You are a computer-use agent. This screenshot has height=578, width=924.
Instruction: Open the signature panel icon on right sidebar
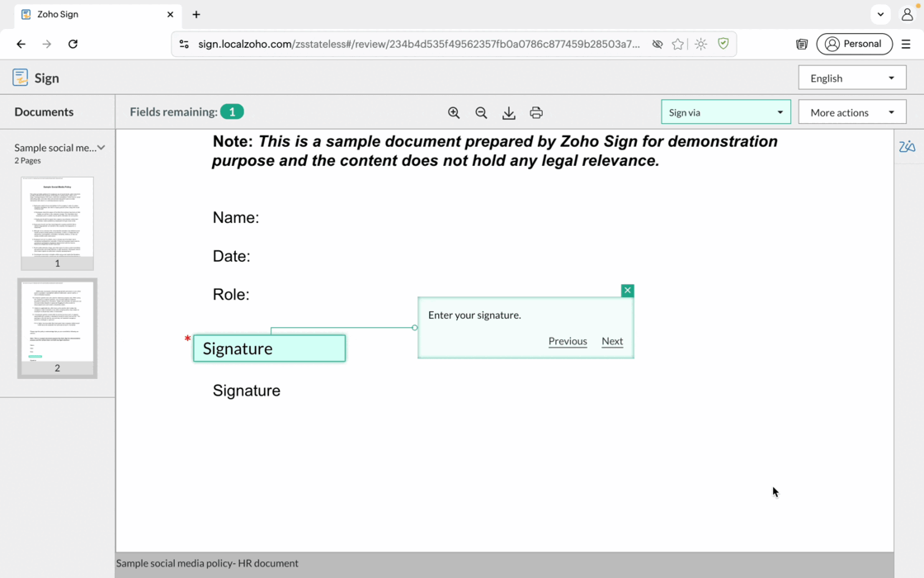pos(907,147)
